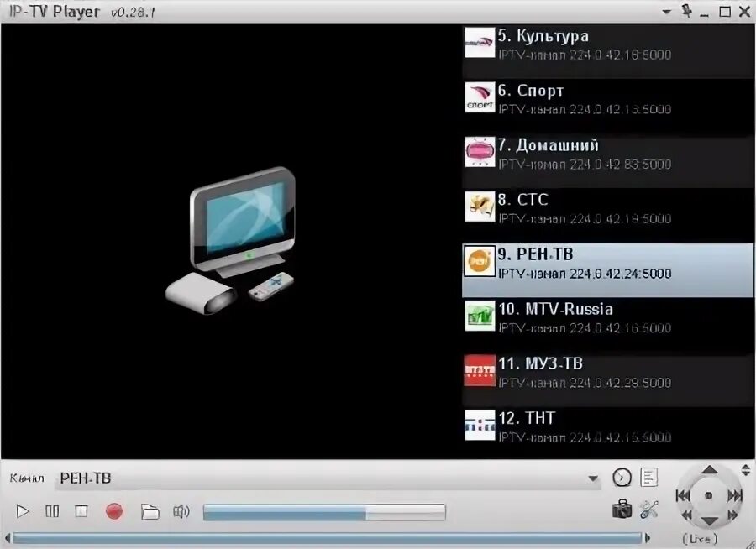Viewport: 756px width, 549px height.
Task: Click the bottom timeline seek bar
Action: [328, 538]
